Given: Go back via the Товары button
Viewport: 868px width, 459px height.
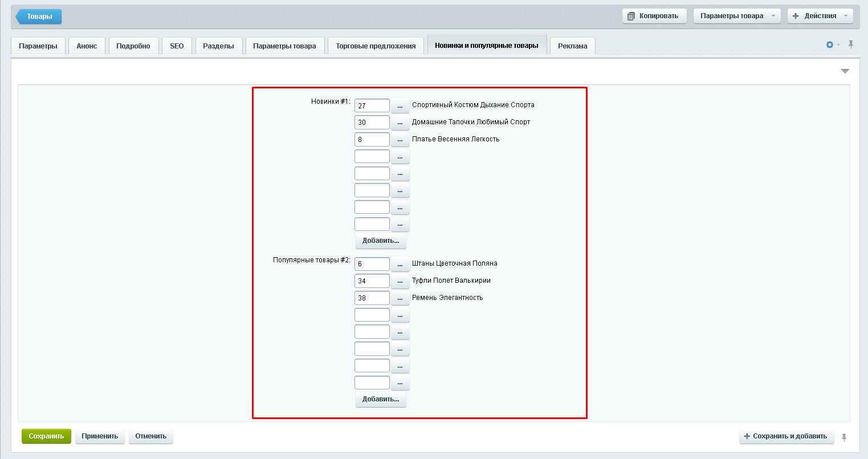Looking at the screenshot, I should pyautogui.click(x=39, y=17).
